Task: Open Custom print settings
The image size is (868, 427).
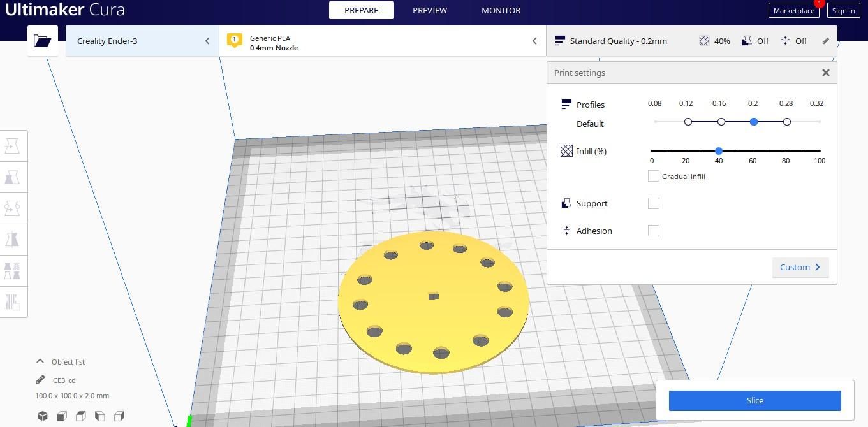Action: pyautogui.click(x=800, y=267)
